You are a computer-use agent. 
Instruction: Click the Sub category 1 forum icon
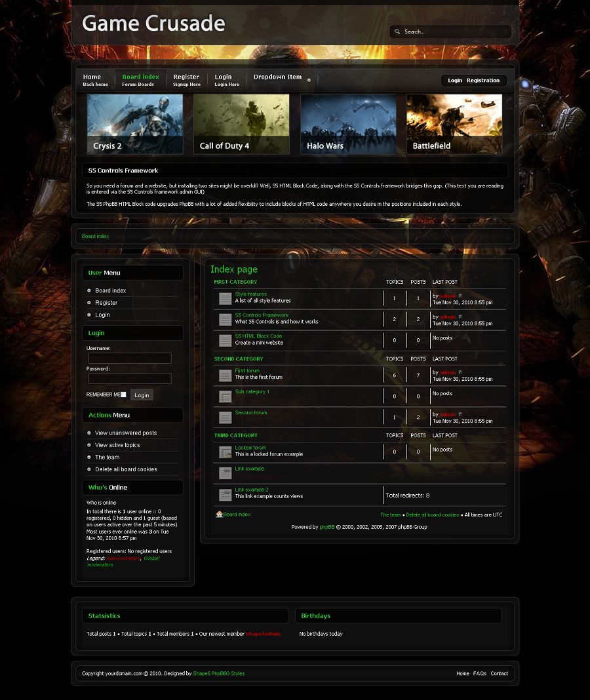point(225,396)
